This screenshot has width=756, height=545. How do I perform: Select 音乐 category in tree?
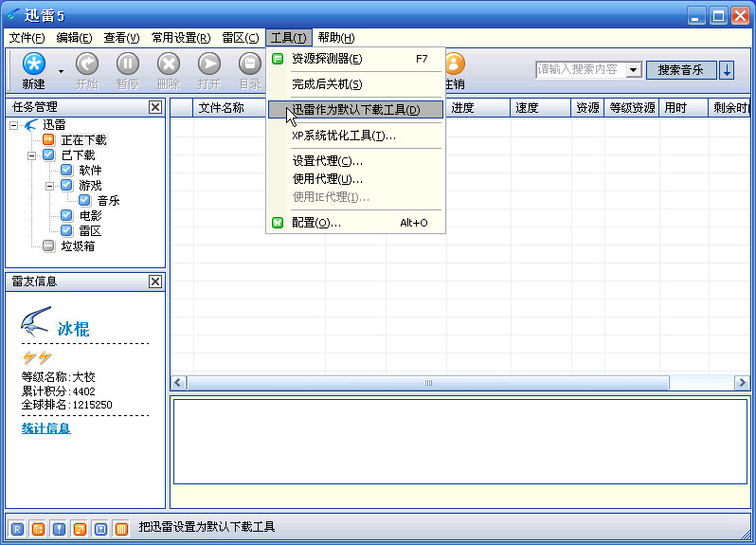(x=108, y=201)
